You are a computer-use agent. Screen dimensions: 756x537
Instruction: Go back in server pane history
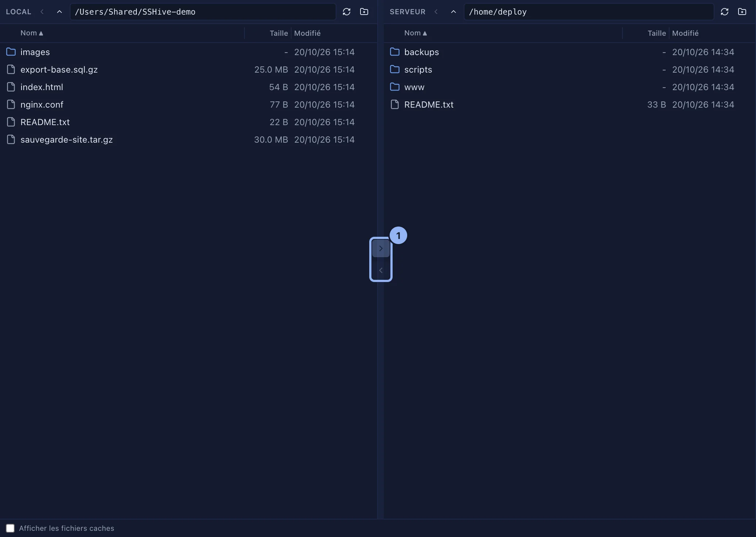436,12
